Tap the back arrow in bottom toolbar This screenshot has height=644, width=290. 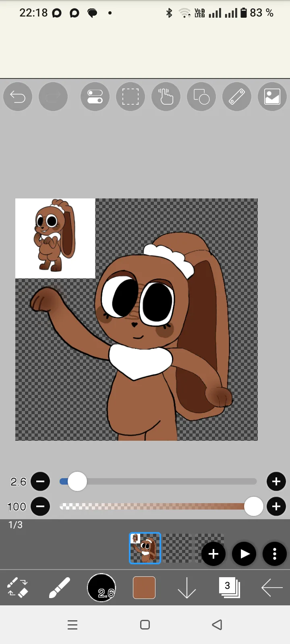[272, 588]
